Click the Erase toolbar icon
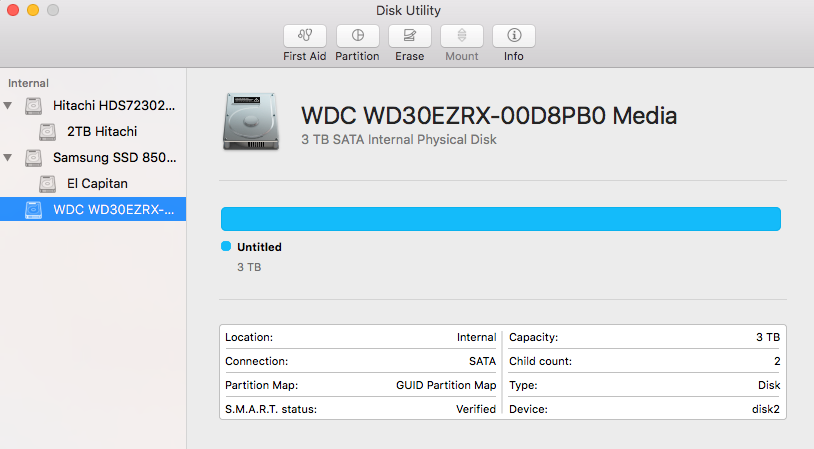814x449 pixels. coord(410,36)
